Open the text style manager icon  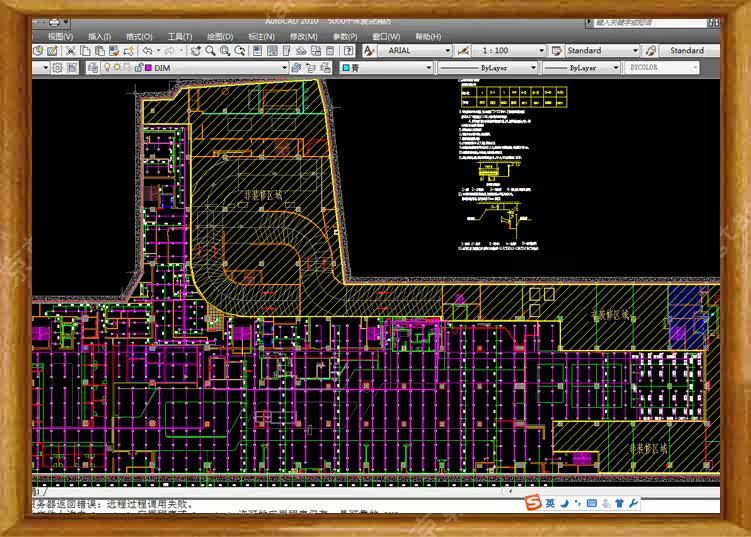click(x=369, y=51)
